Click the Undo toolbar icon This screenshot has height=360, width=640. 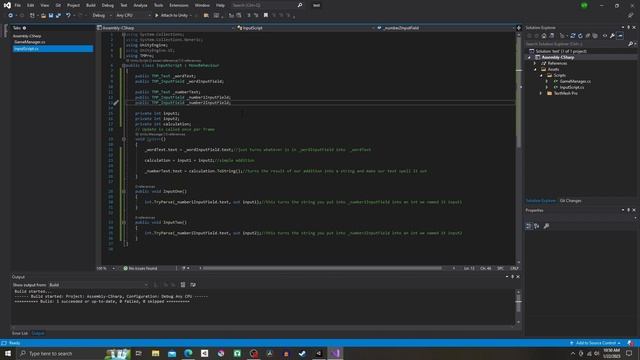68,16
